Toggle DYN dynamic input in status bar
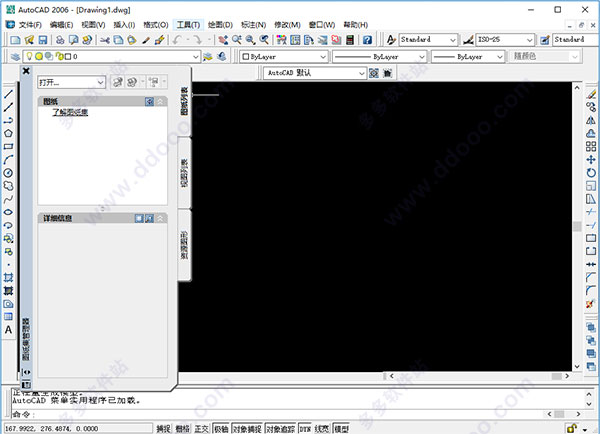Screen dimensions: 600x434 pos(305,429)
